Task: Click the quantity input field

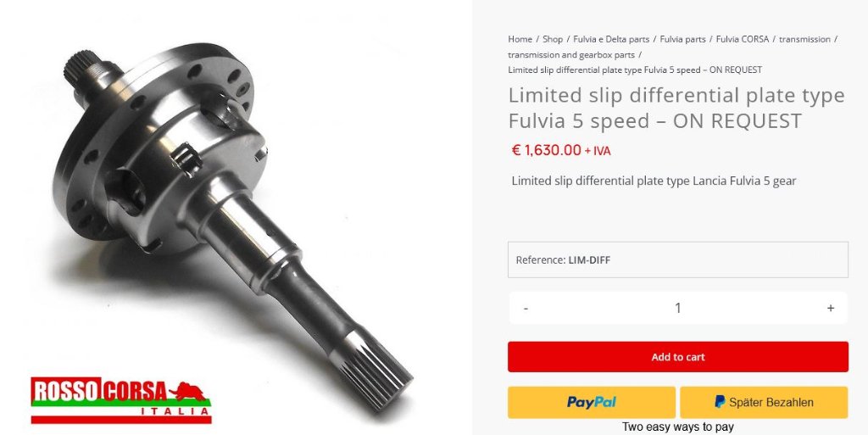Action: [x=677, y=309]
